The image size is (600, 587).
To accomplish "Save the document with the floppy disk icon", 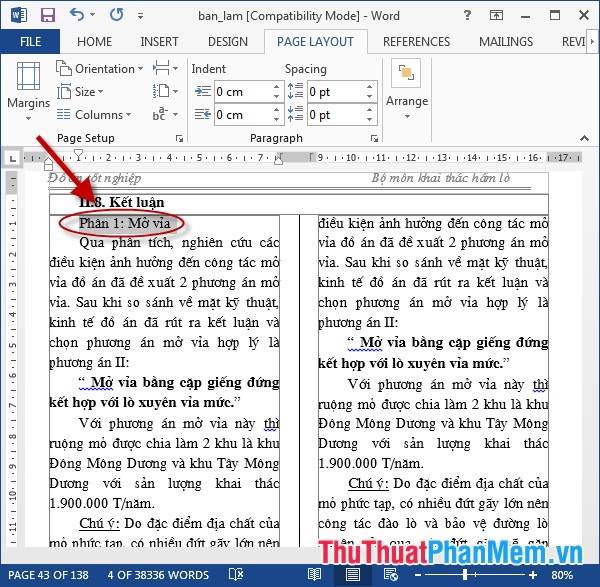I will [x=48, y=16].
